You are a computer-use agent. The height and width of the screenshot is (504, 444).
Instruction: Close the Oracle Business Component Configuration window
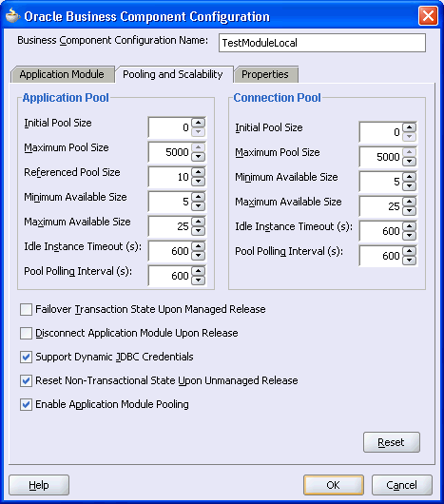pyautogui.click(x=428, y=15)
